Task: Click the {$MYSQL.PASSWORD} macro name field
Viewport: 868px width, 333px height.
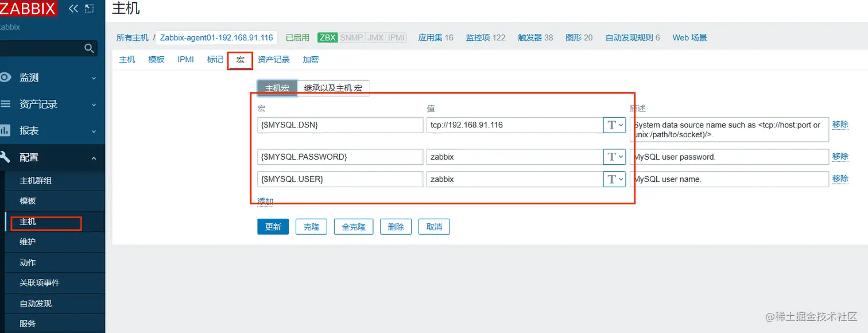Action: click(340, 156)
